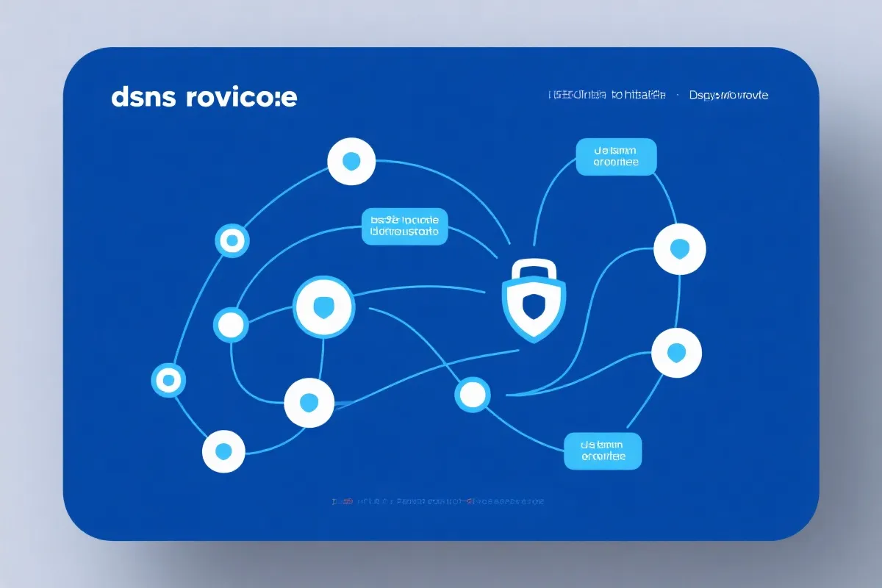This screenshot has width=882, height=588.
Task: Open the header item left of "Dspysmovrovte"
Action: pyautogui.click(x=607, y=96)
